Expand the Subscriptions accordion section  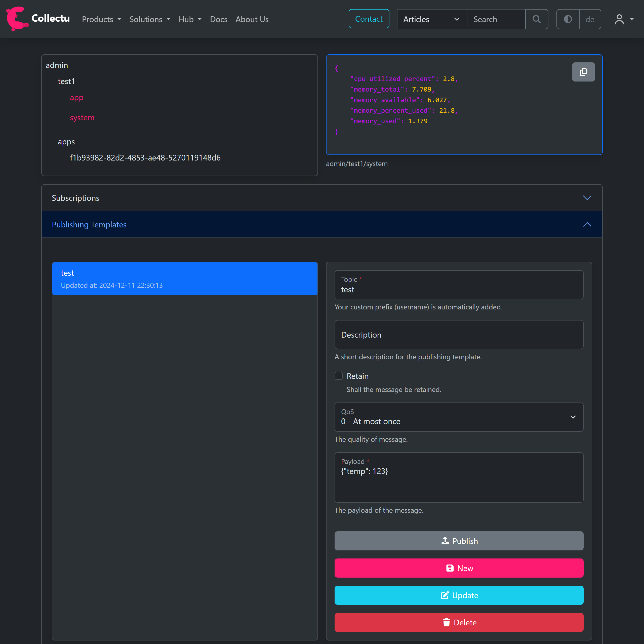point(322,198)
